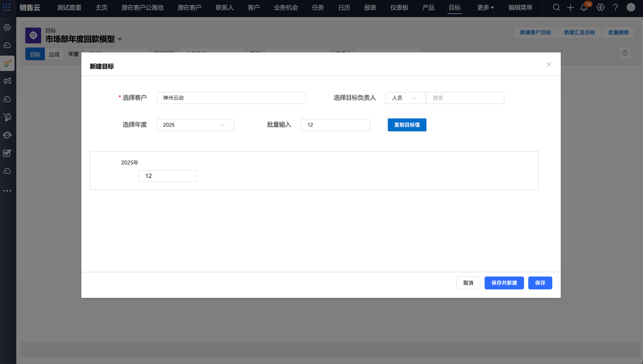
Task: Click the 搜索 owner search field
Action: 465,98
